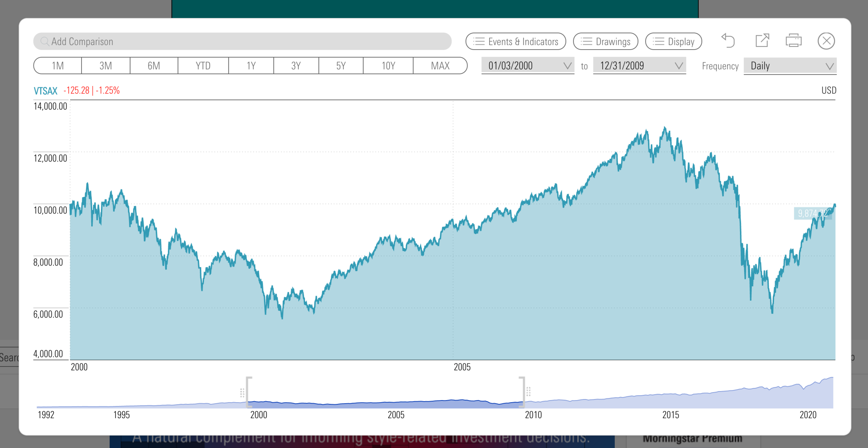Open the Frequency Daily dropdown
Viewport: 868px width, 448px height.
790,66
